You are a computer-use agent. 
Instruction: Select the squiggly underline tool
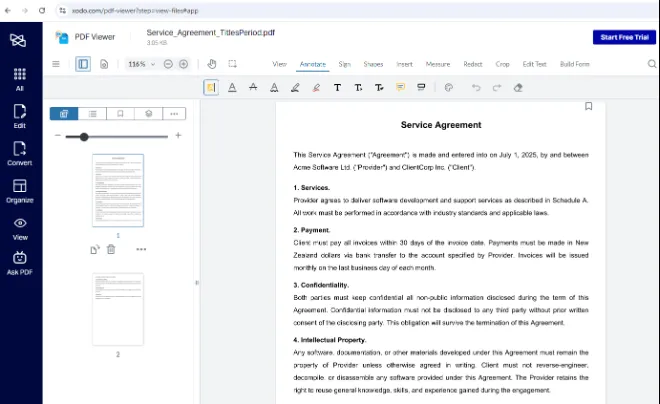274,88
